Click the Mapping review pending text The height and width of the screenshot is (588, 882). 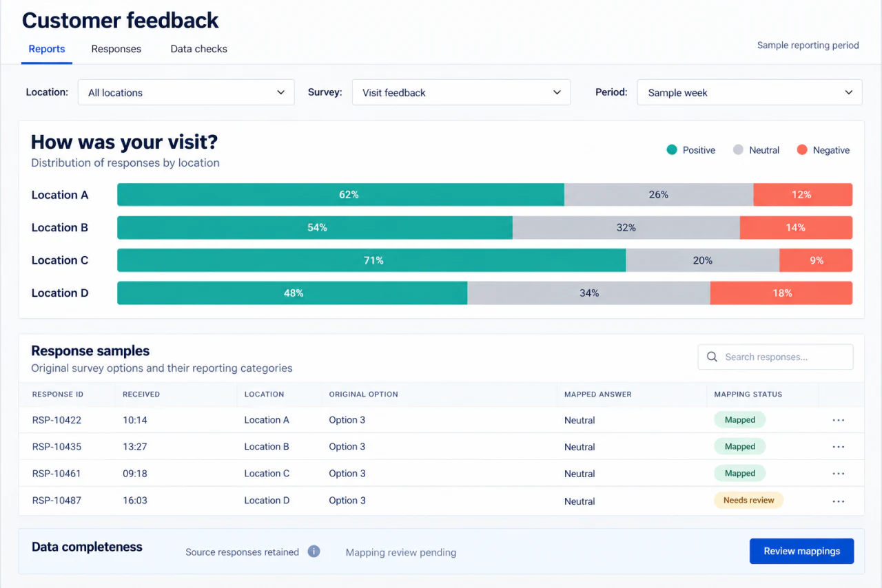[x=401, y=552]
